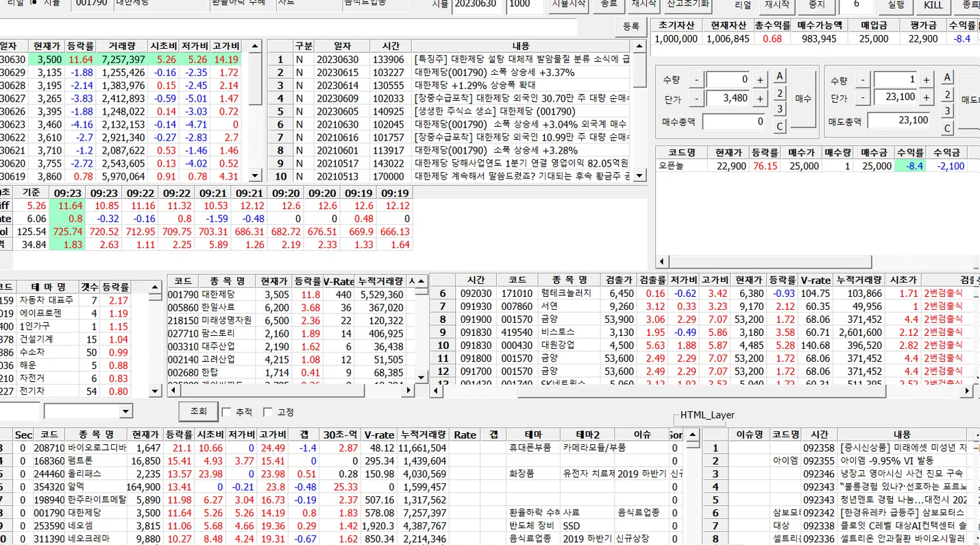Viewport: 980px width, 545px height.
Task: Click the 2 button in sell panel
Action: (947, 95)
